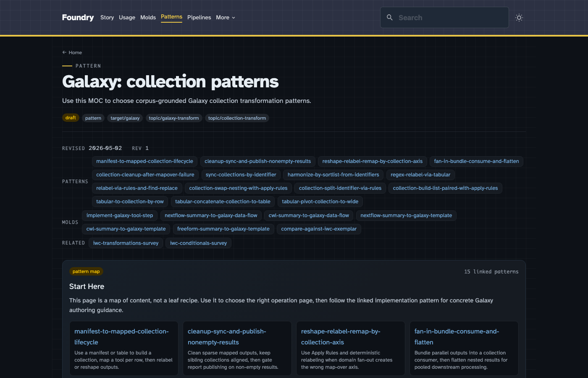The image size is (588, 378).
Task: Open collection-split-identifier-via-rules chip
Action: click(x=340, y=188)
